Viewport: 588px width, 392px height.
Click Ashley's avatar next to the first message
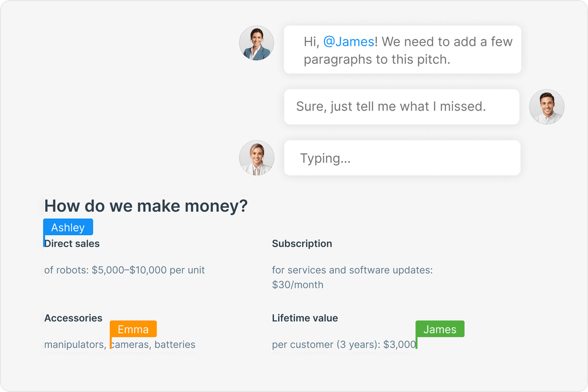pyautogui.click(x=256, y=42)
